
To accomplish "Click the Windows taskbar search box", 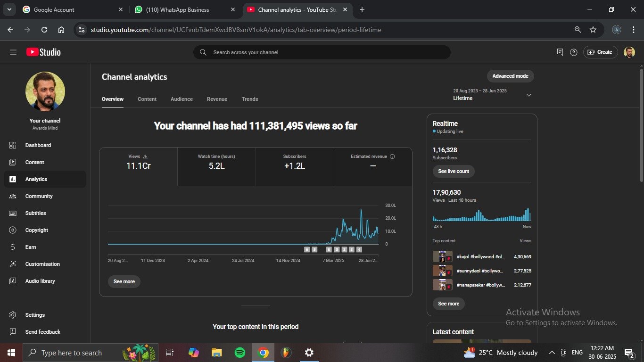I will (90, 353).
